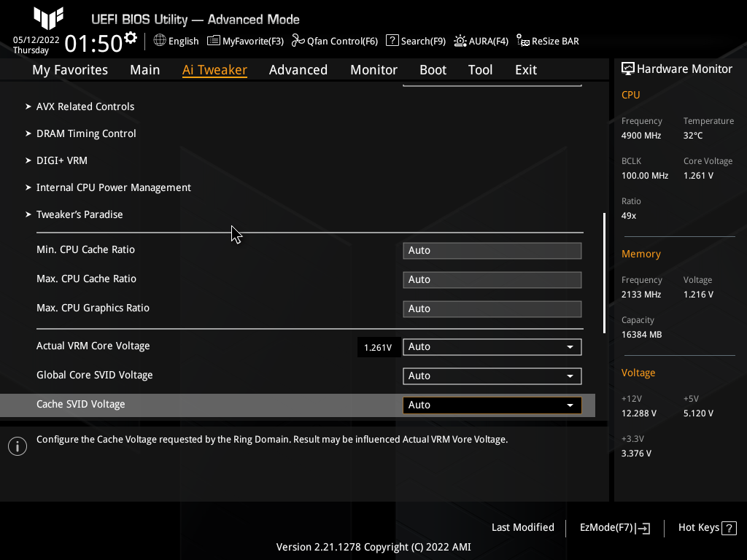Click the Memory Voltage 1.216 V value
The height and width of the screenshot is (560, 747).
click(x=698, y=295)
